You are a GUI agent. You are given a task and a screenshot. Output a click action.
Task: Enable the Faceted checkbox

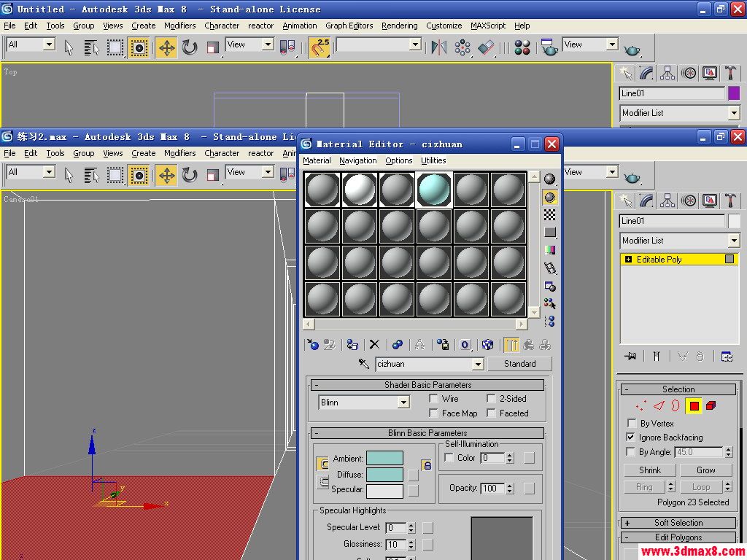click(491, 413)
